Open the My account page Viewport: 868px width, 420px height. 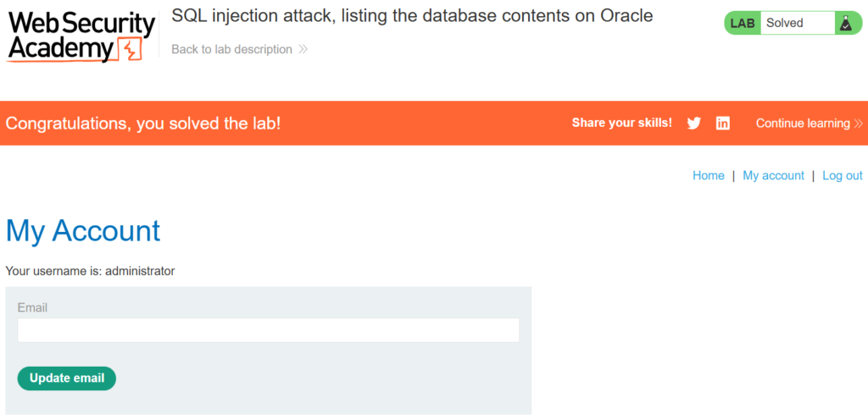click(x=773, y=175)
